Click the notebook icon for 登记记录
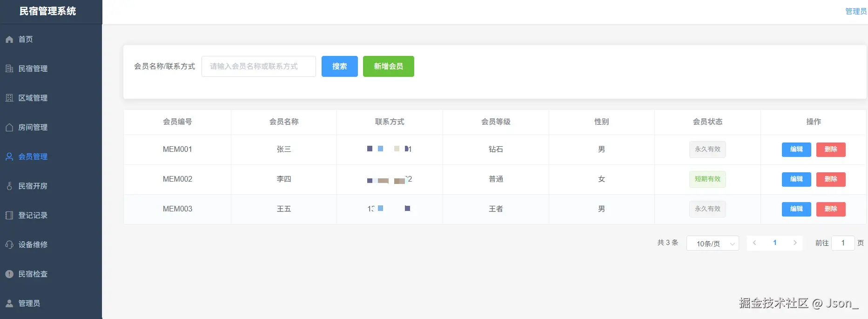This screenshot has height=319, width=868. click(x=9, y=216)
